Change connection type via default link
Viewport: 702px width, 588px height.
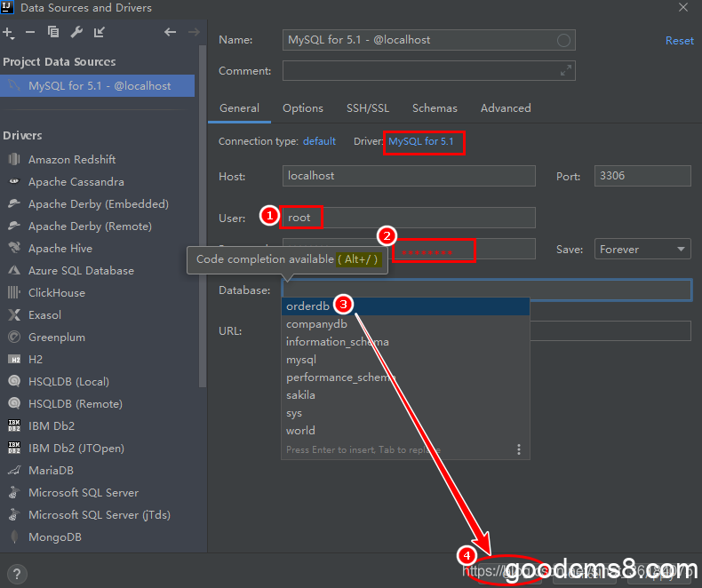319,141
